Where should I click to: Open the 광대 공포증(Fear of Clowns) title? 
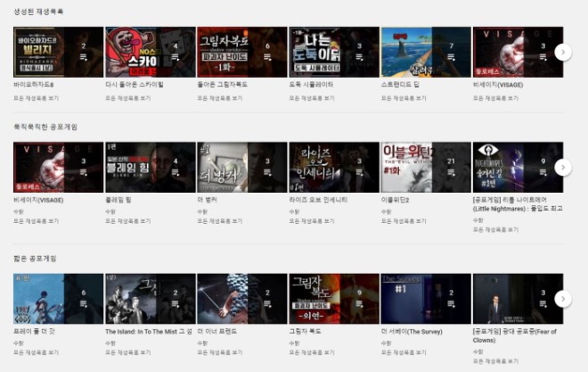[515, 336]
